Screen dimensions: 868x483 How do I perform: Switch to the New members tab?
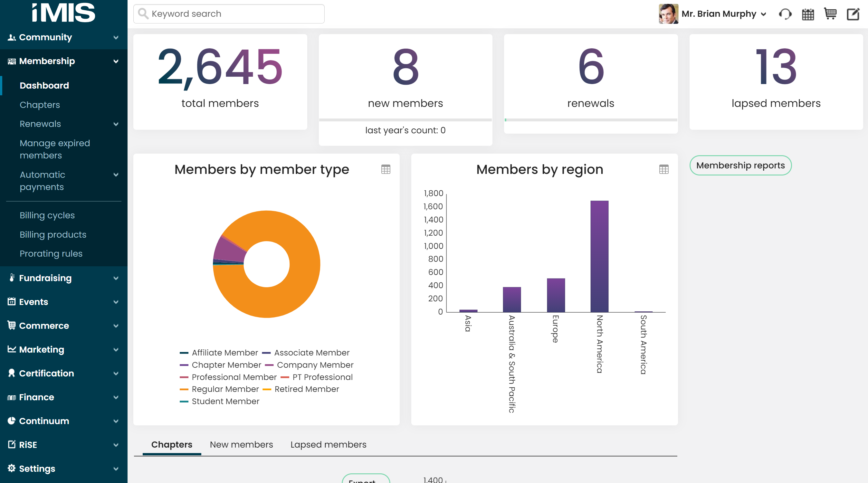point(241,444)
